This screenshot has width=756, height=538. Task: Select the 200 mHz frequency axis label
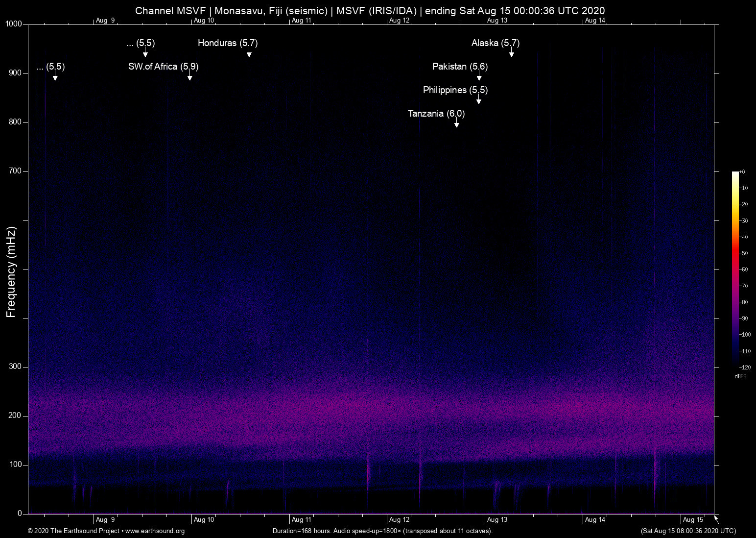click(x=16, y=416)
